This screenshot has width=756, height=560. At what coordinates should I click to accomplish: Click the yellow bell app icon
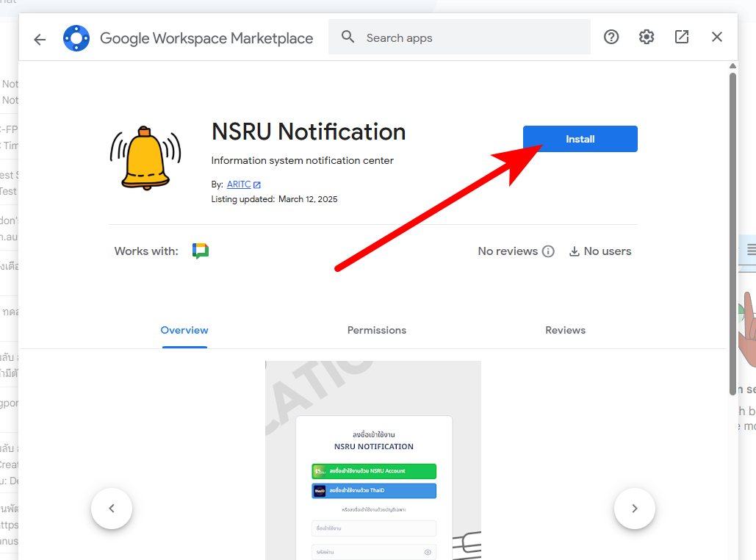[145, 158]
